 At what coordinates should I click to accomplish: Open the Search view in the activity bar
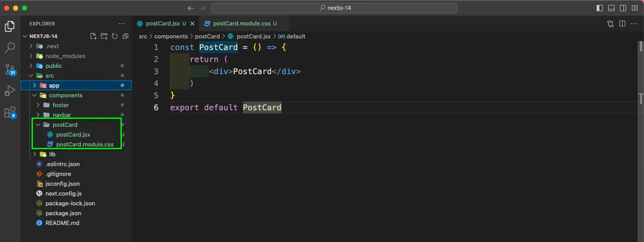tap(10, 48)
